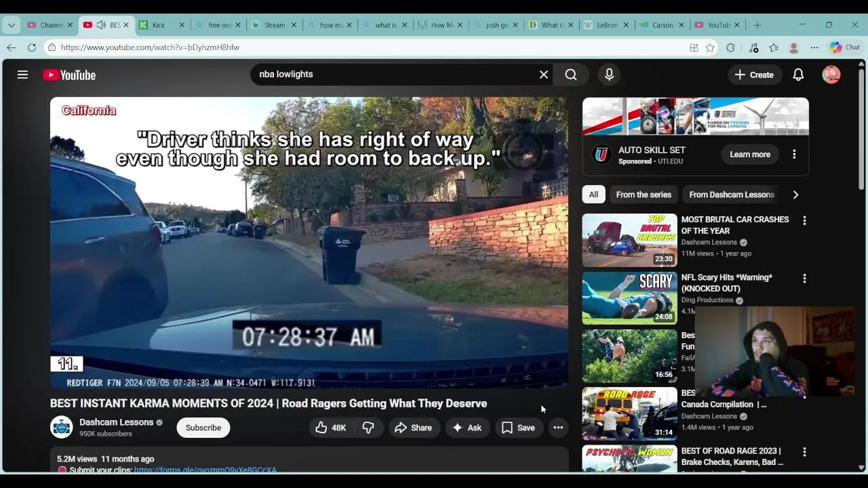Mute audio on the playing BES tab

pyautogui.click(x=101, y=25)
